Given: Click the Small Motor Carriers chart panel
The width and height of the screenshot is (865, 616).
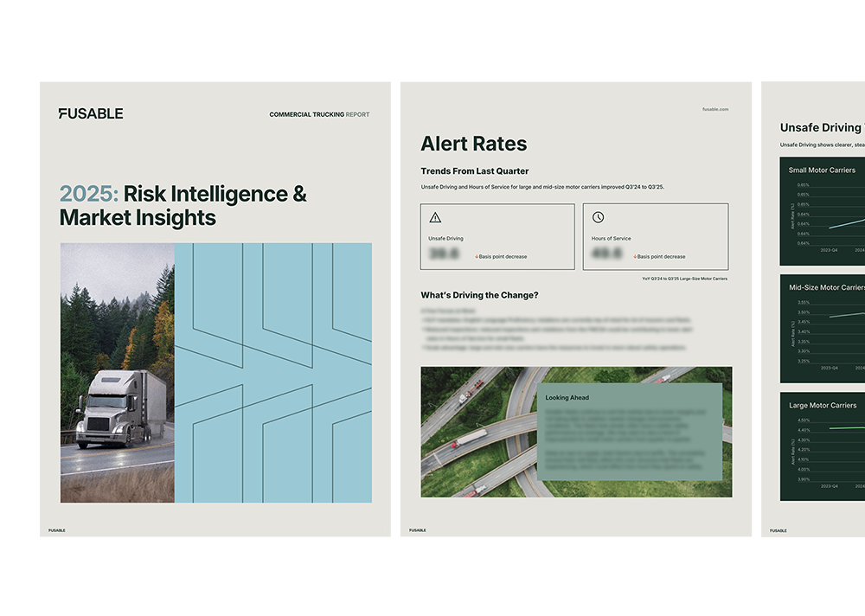Looking at the screenshot, I should [x=824, y=212].
